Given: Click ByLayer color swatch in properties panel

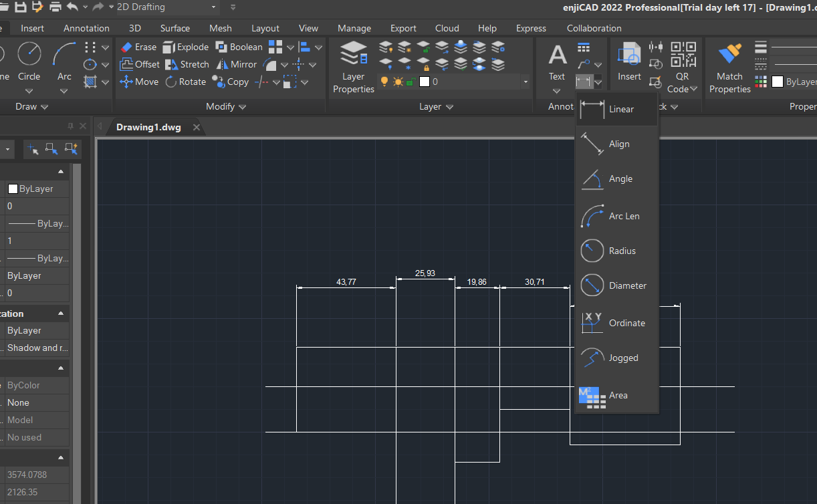Looking at the screenshot, I should [13, 189].
